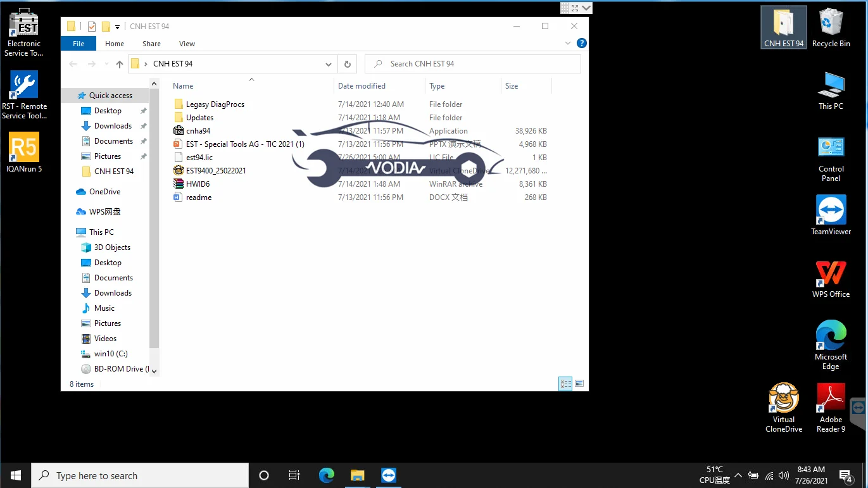Switch to large icons view
The image size is (868, 488).
(579, 384)
